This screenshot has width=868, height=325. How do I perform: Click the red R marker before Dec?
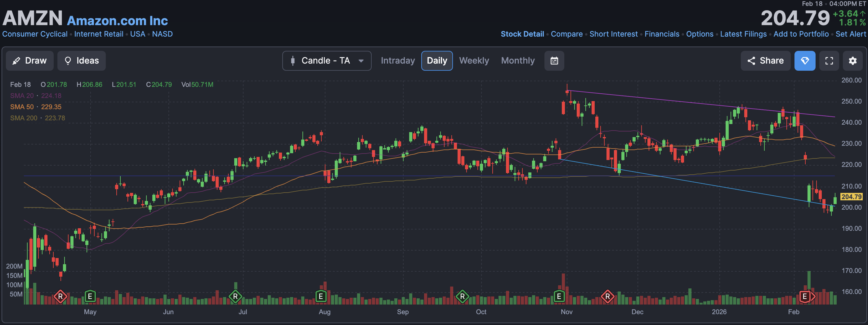tap(607, 296)
